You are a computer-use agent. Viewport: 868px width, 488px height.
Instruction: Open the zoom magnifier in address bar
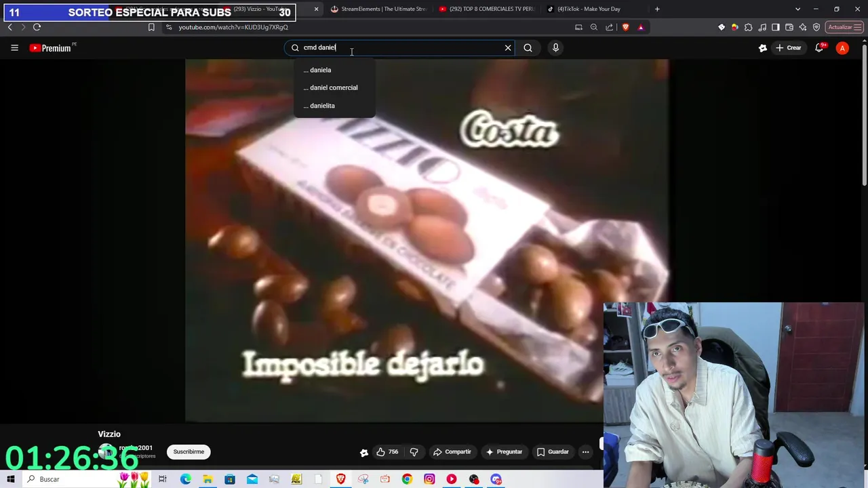click(594, 27)
